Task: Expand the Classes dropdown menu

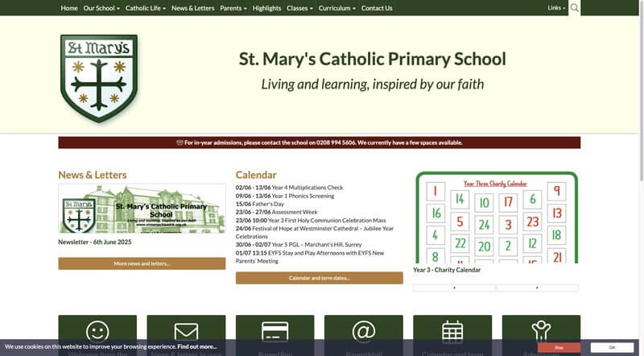Action: pos(299,8)
